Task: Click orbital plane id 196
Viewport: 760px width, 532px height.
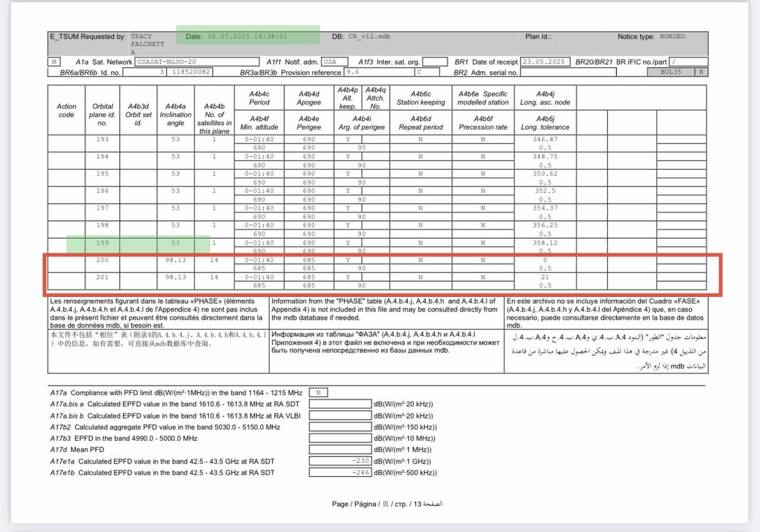Action: (x=102, y=191)
